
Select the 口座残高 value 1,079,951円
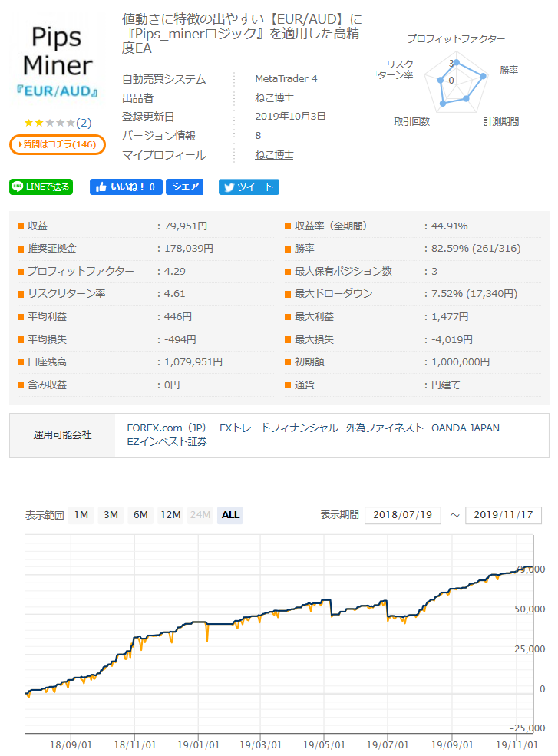coord(193,362)
